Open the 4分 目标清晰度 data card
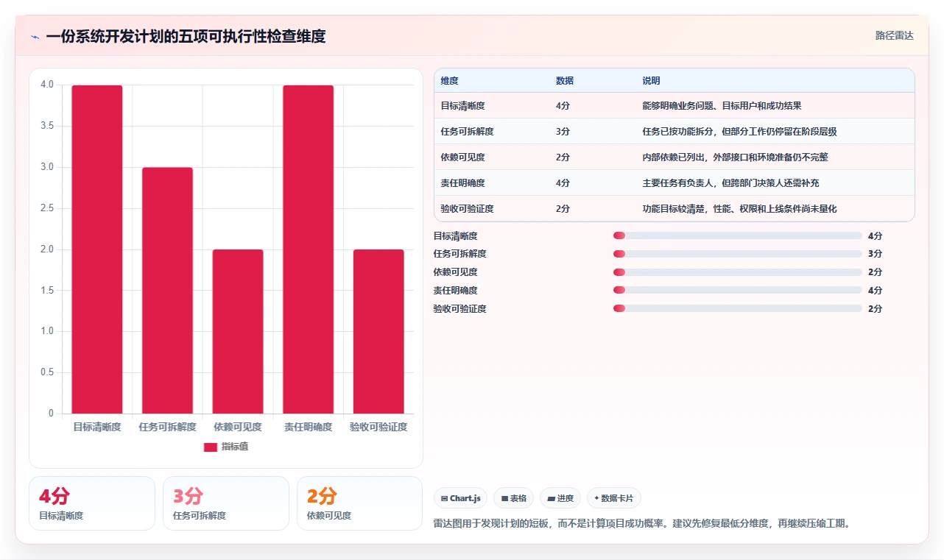 tap(92, 503)
